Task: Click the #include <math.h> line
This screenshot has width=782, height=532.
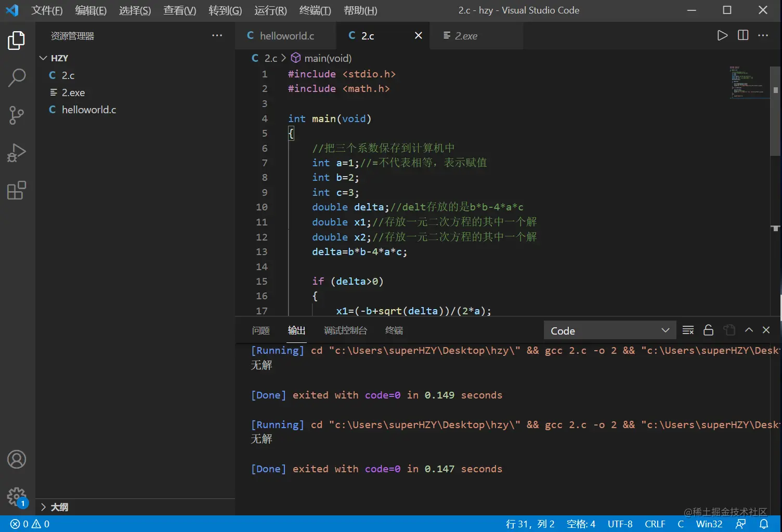Action: tap(339, 88)
